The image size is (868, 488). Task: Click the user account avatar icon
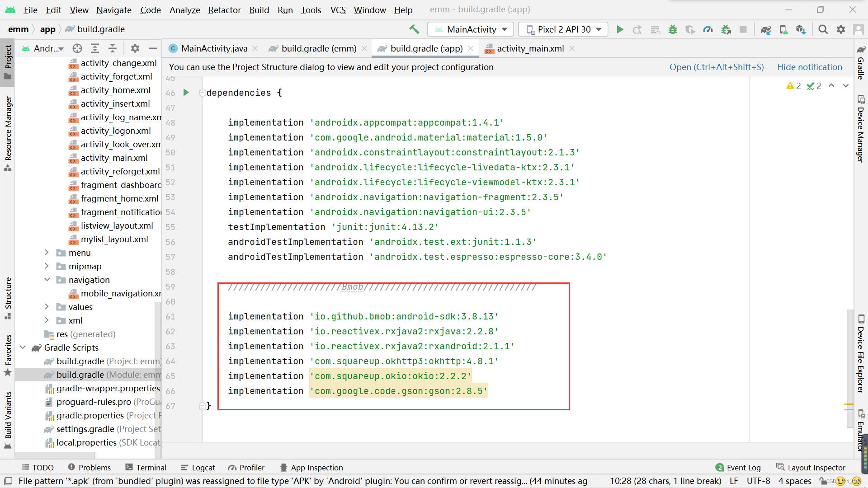(858, 29)
